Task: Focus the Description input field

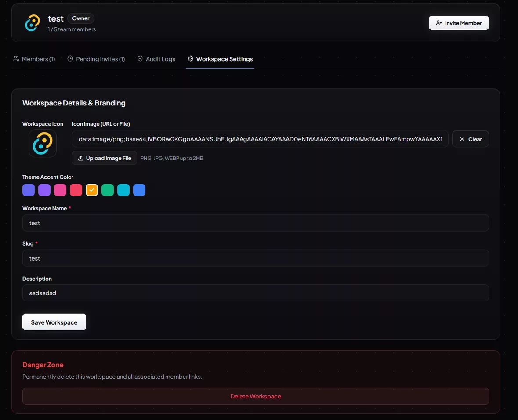Action: [256, 293]
